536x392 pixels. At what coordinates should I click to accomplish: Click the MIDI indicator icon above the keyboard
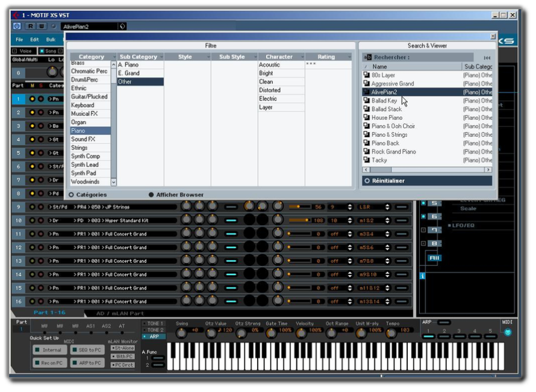tap(508, 332)
